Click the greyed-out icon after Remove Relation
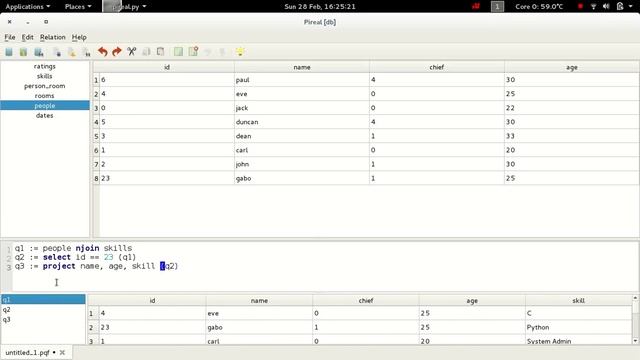Screen dimensions: 640x360 [208, 52]
